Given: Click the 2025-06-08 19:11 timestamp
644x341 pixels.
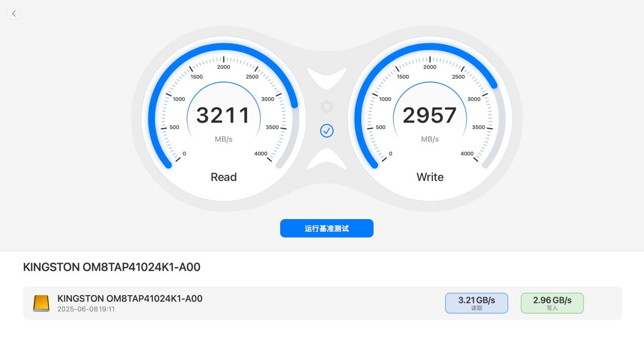Looking at the screenshot, I should pyautogui.click(x=86, y=309).
